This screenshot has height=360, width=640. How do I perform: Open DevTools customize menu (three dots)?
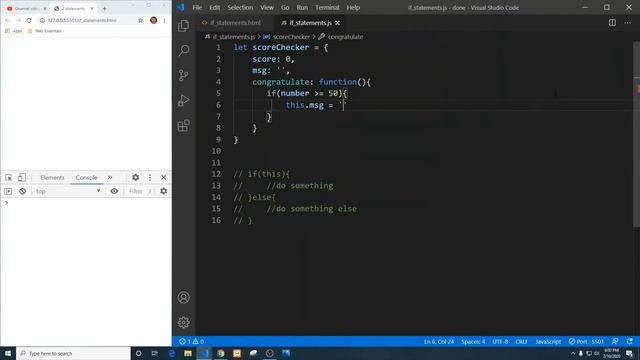[150, 178]
